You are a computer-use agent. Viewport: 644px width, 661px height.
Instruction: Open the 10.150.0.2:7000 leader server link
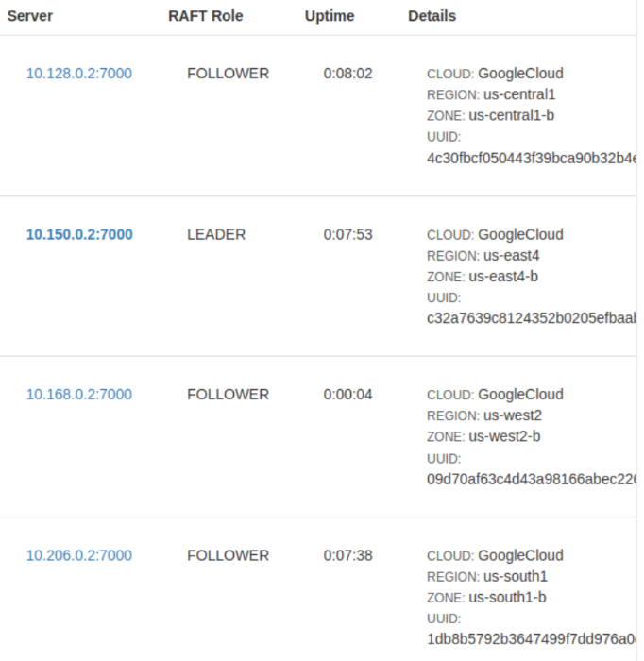pos(79,235)
